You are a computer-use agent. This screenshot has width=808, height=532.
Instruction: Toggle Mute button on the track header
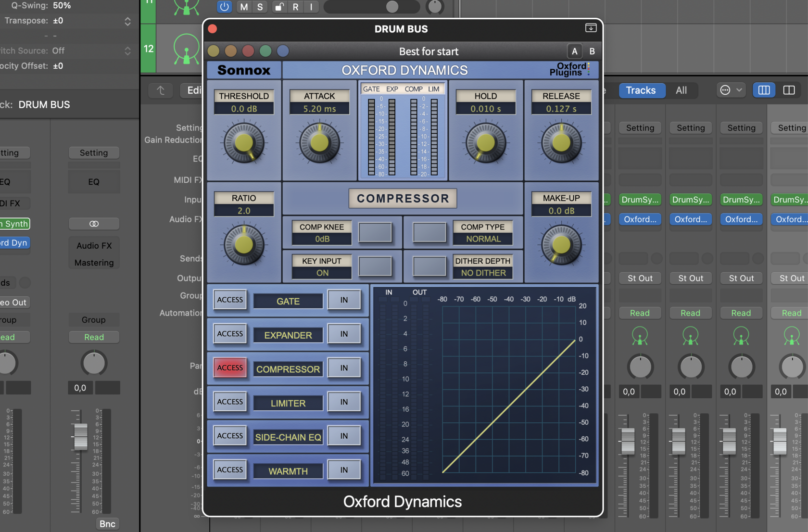point(244,7)
